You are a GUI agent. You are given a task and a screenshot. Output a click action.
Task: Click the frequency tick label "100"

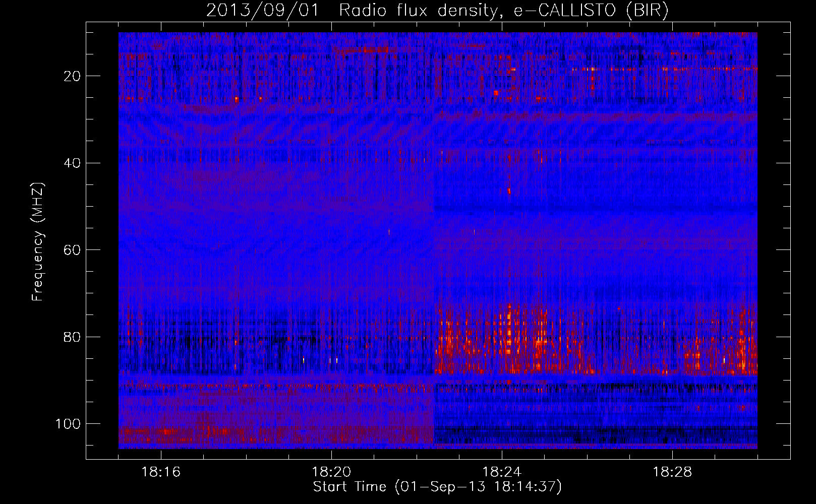[68, 424]
